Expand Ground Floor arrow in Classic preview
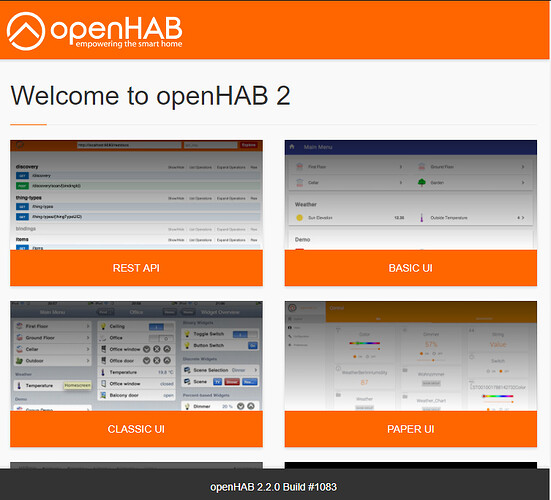The image size is (551, 500). tap(88, 338)
